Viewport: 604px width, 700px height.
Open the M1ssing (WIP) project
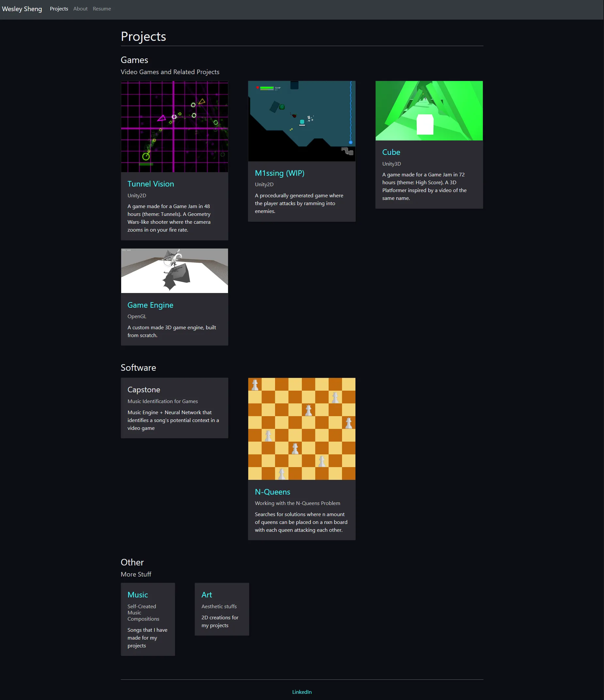point(279,173)
